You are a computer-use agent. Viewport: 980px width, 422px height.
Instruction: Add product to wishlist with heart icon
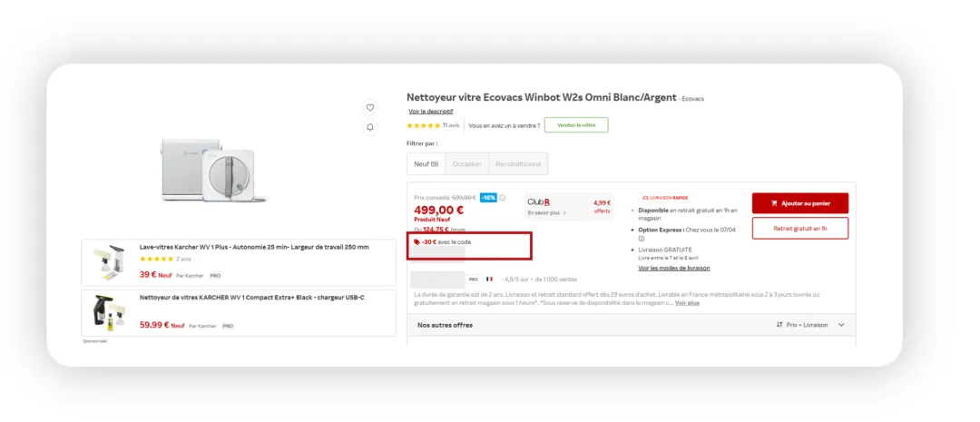pos(370,107)
